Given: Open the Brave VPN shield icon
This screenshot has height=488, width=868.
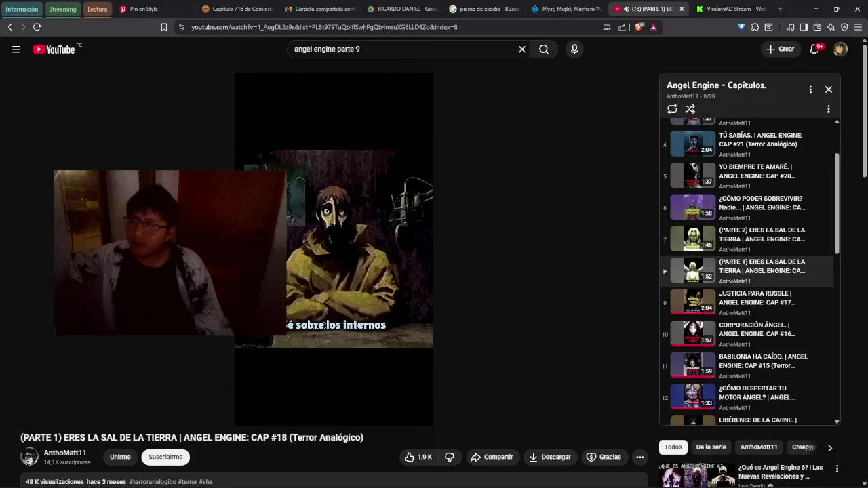Looking at the screenshot, I should pos(844,27).
